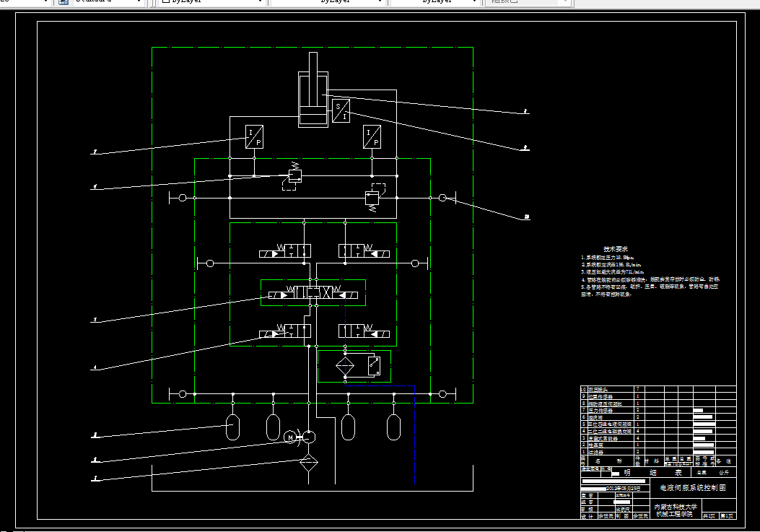Click 机械工程学院 in title block
This screenshot has width=760, height=532.
pos(675,513)
